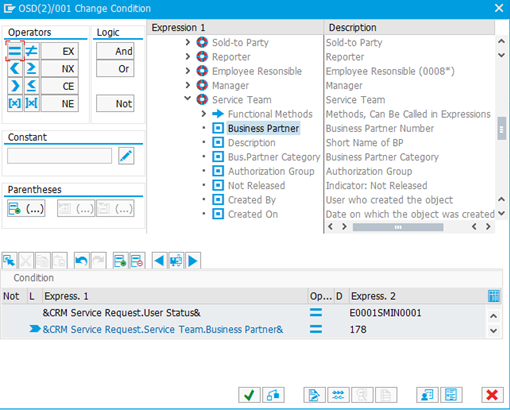Screen dimensions: 510x410
Task: Collapse the Service Team node
Action: coord(188,99)
